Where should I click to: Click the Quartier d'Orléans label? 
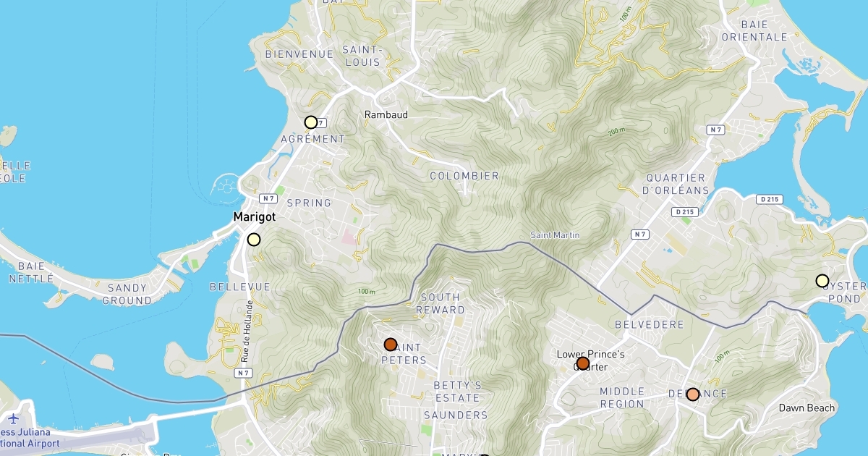tap(676, 184)
